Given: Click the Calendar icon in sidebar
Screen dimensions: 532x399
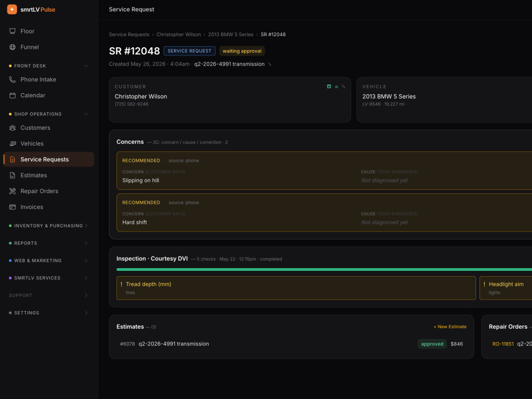Looking at the screenshot, I should [13, 95].
